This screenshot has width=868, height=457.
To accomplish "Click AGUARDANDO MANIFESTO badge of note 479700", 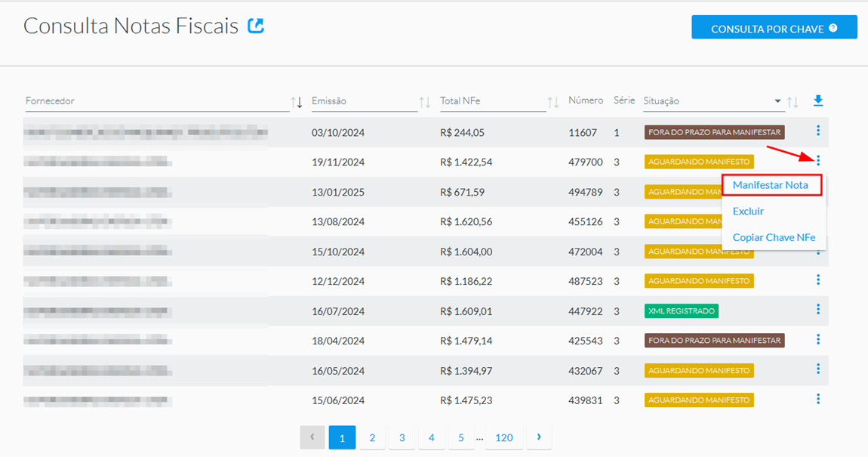I will point(699,162).
